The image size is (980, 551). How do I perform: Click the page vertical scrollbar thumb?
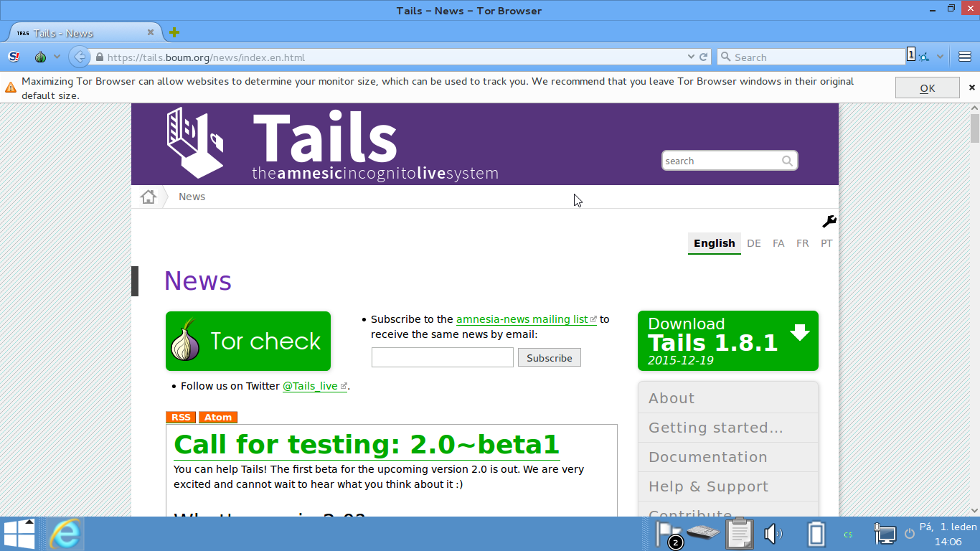point(975,128)
